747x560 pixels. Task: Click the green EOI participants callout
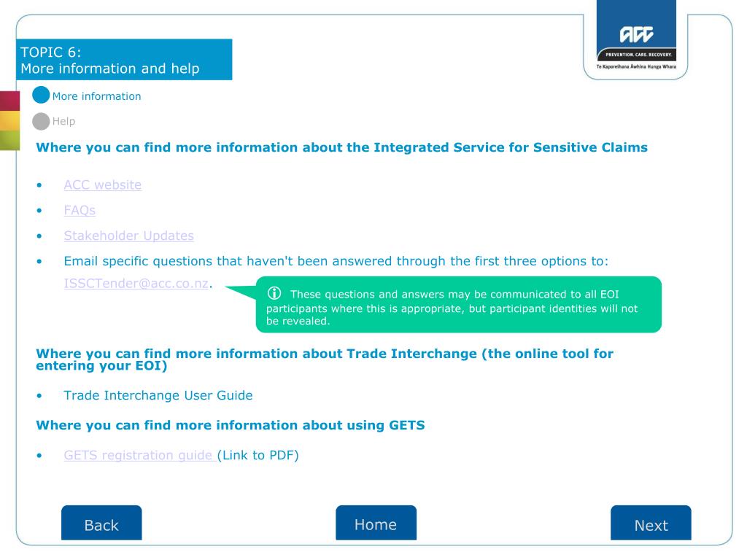(x=458, y=305)
